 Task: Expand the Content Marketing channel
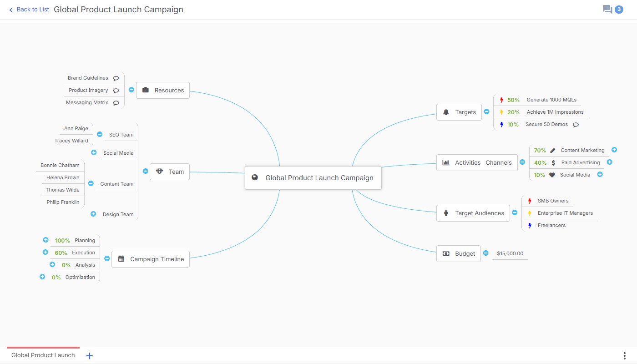(x=614, y=150)
